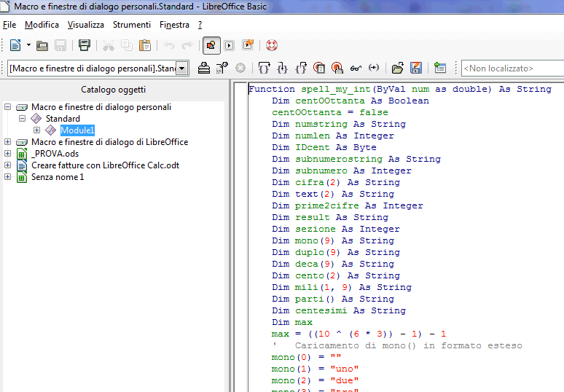Viewport: 564px width, 392px height.
Task: Click the Select Macro icon
Action: [x=229, y=46]
